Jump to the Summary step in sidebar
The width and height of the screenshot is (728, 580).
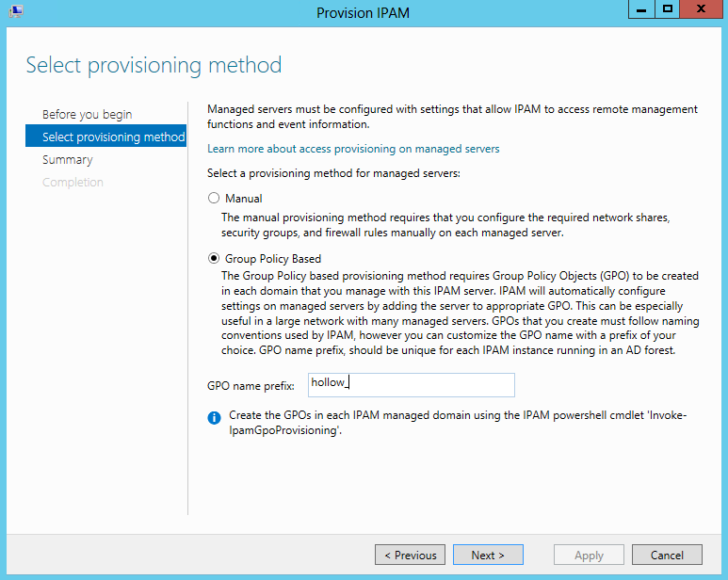(x=68, y=160)
